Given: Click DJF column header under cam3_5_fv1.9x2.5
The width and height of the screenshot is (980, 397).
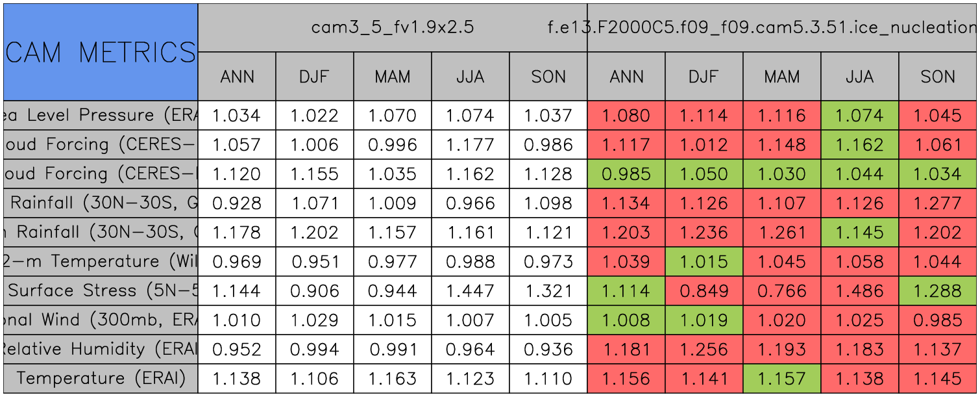Looking at the screenshot, I should coord(314,77).
